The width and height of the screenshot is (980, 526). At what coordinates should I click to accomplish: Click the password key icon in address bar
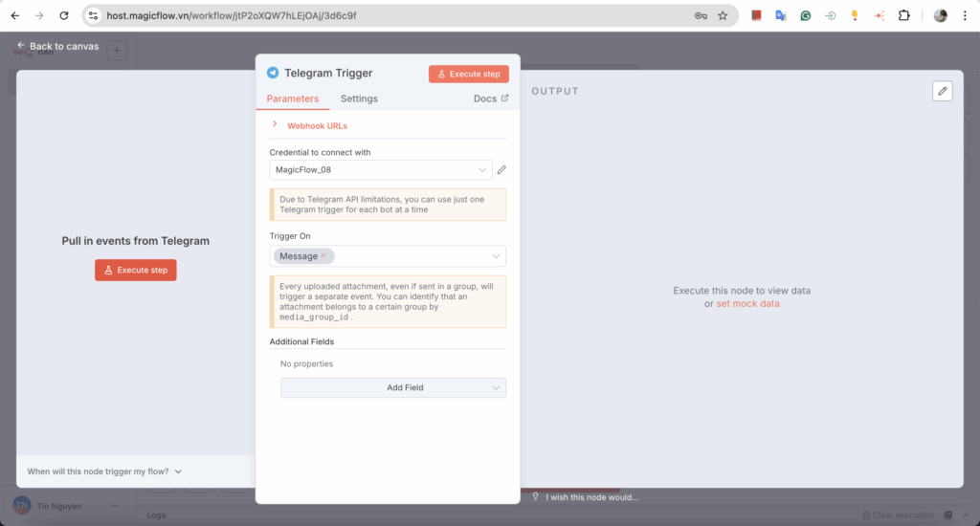point(701,15)
